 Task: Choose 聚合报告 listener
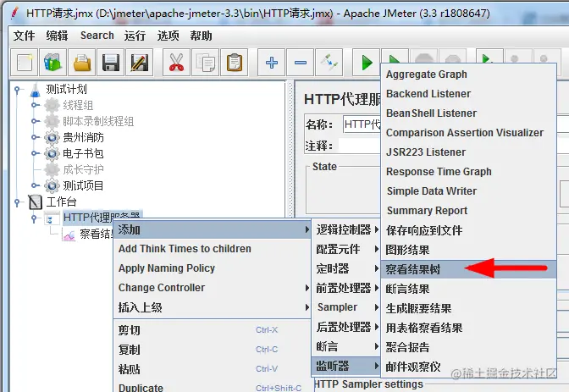tap(468, 347)
